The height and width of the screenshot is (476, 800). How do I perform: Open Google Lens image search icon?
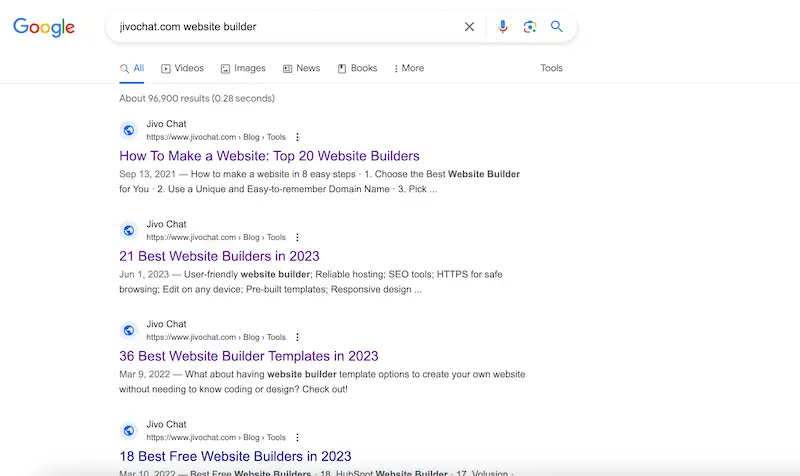[530, 27]
